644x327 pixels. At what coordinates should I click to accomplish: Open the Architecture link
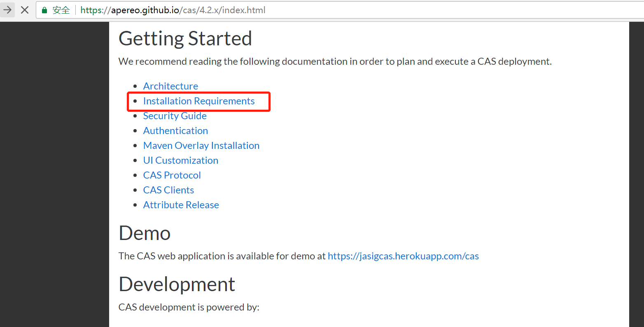[170, 86]
